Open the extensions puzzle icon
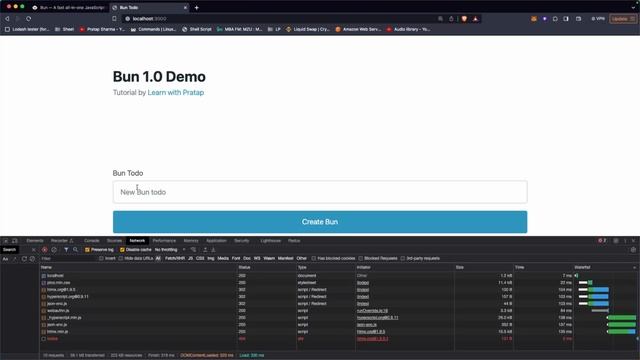640x360 pixels. coord(555,19)
